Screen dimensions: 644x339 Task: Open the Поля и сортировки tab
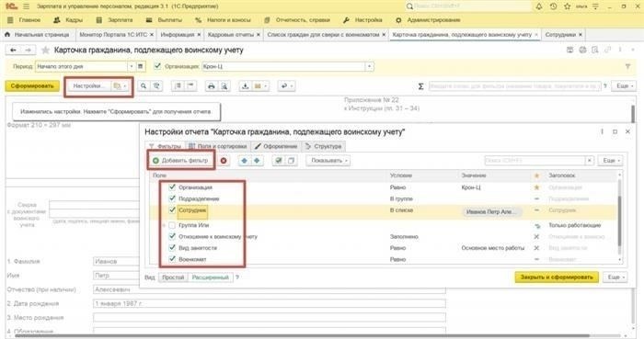pos(218,146)
